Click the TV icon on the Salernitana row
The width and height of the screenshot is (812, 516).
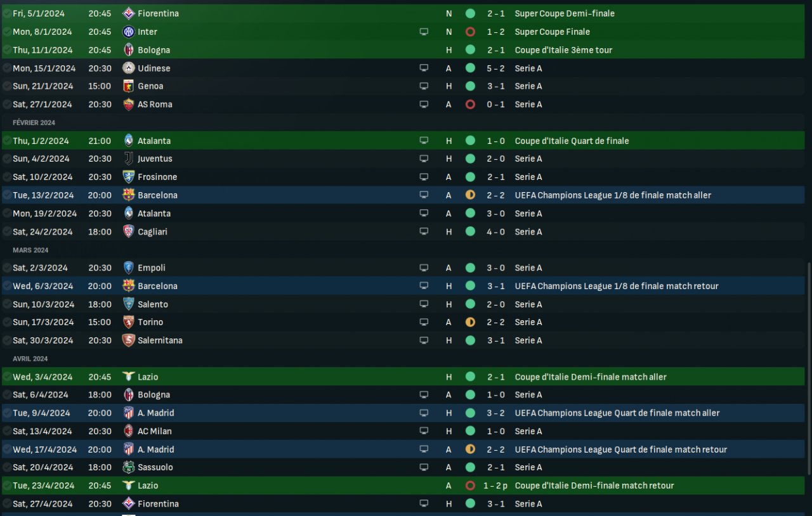[424, 340]
